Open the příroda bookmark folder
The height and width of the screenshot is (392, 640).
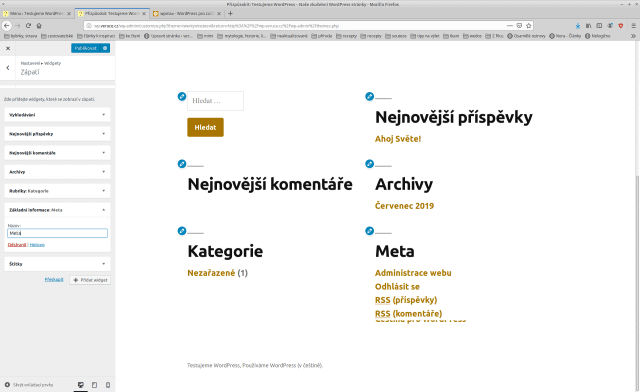322,36
